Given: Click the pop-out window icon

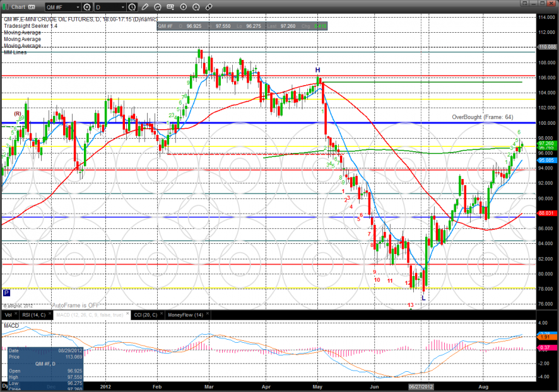Looking at the screenshot, I should (x=524, y=3).
